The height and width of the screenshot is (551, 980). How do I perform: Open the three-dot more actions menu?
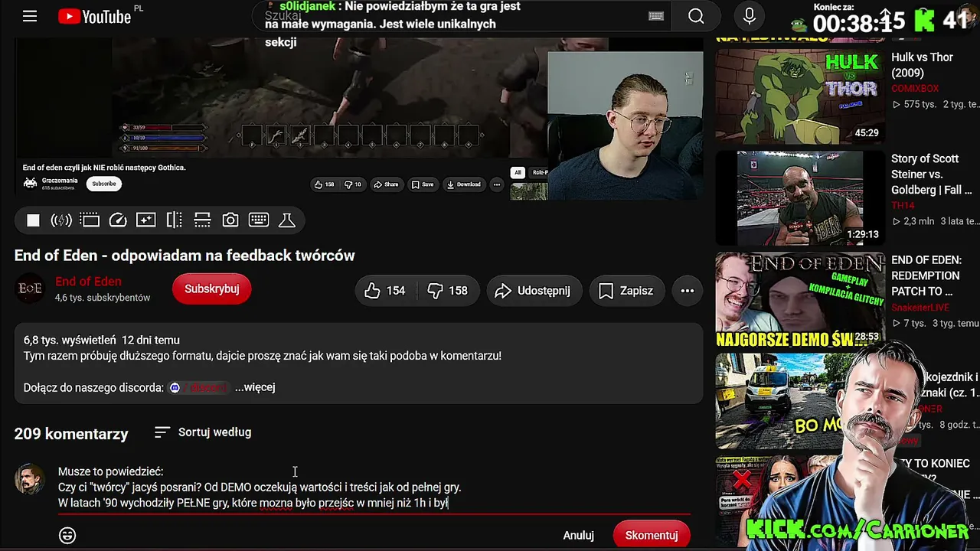pyautogui.click(x=688, y=291)
